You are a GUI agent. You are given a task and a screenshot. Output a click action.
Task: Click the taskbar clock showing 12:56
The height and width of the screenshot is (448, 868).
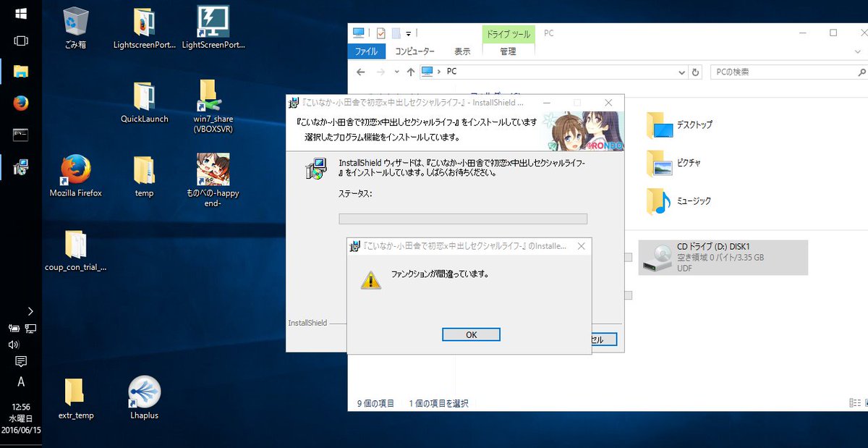21,407
